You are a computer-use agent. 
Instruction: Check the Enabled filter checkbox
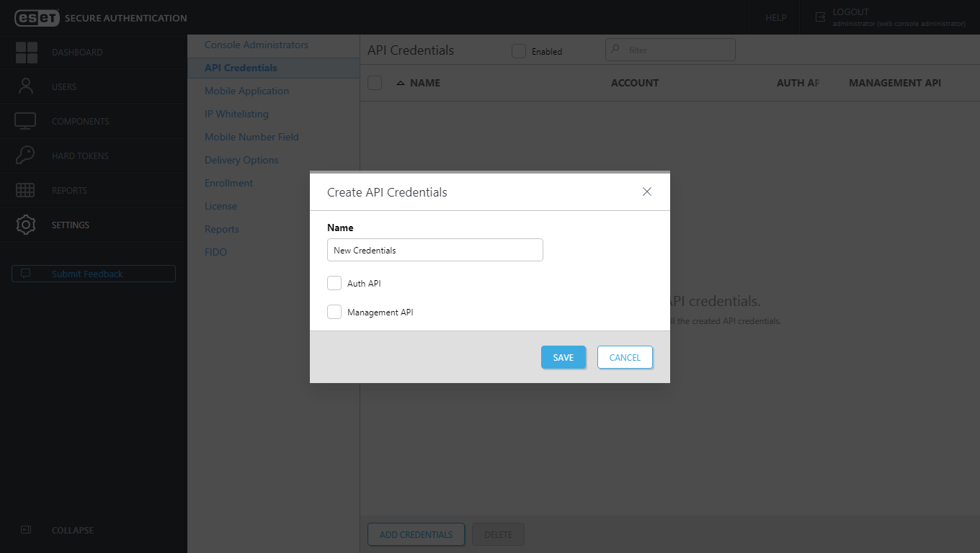[x=518, y=50]
